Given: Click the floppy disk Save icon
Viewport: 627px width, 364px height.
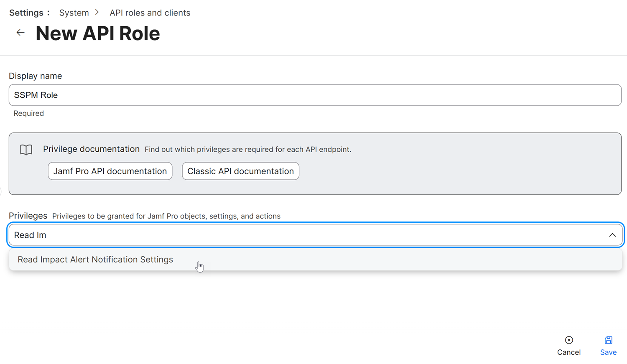Looking at the screenshot, I should click(x=608, y=340).
